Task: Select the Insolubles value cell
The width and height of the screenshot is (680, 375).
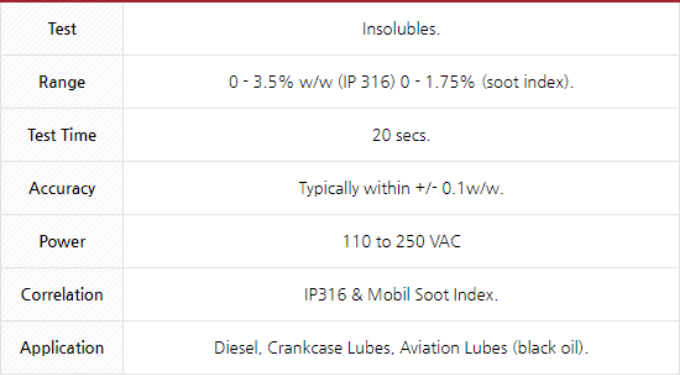Action: 401,29
